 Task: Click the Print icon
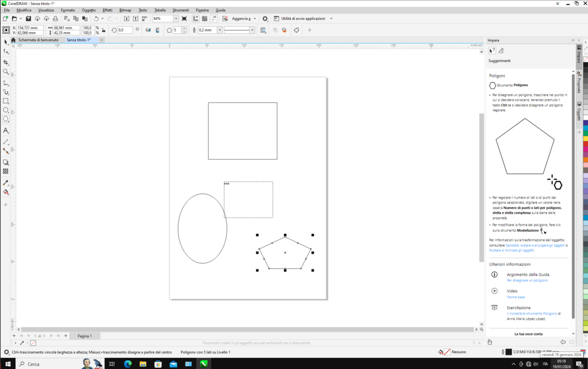(56, 18)
